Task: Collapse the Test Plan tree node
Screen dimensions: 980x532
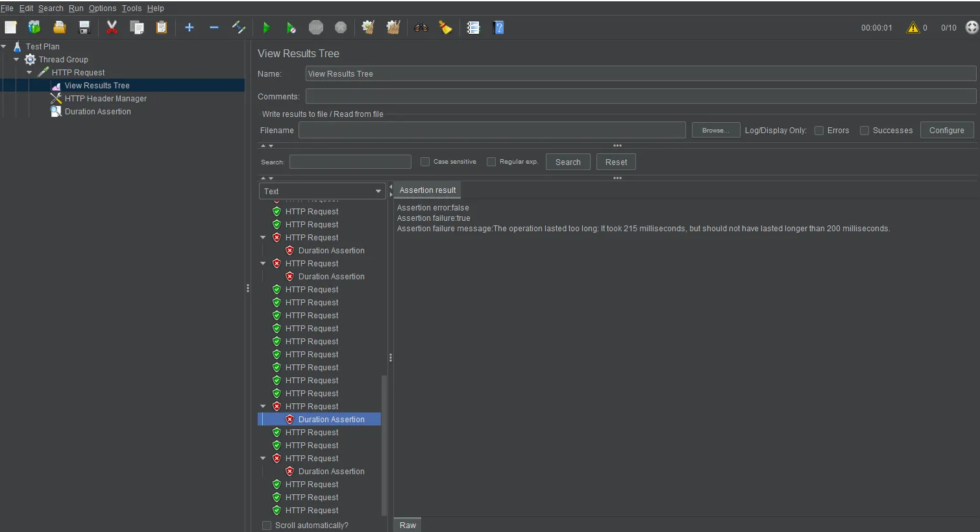Action: (4, 46)
